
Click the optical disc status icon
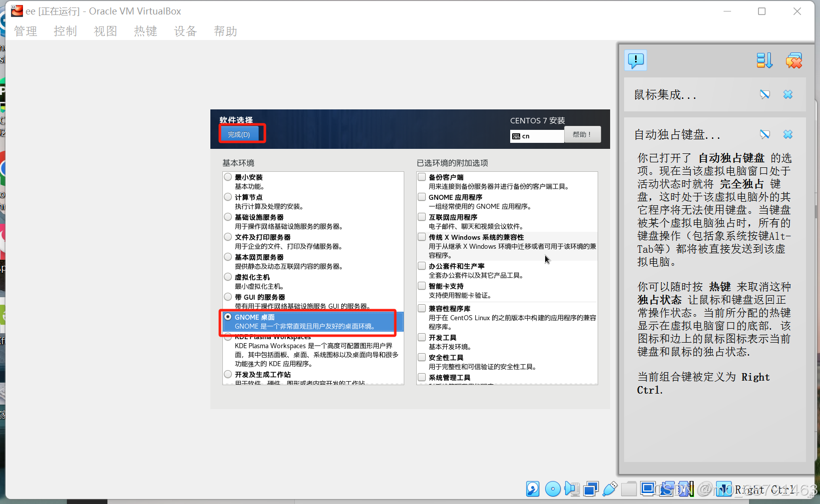coord(553,489)
